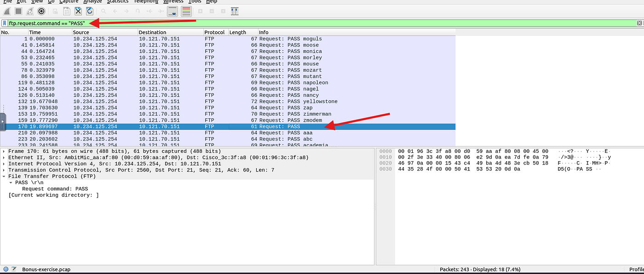Open the Tools menu
The height and width of the screenshot is (274, 644).
click(x=195, y=1)
